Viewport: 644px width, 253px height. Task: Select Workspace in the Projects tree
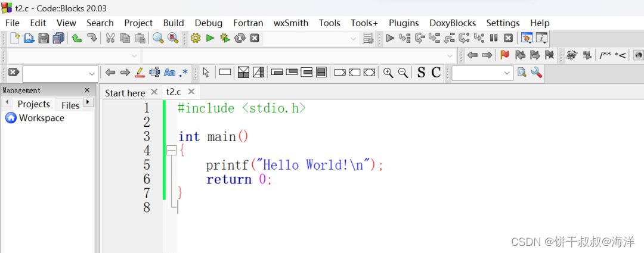pos(42,118)
